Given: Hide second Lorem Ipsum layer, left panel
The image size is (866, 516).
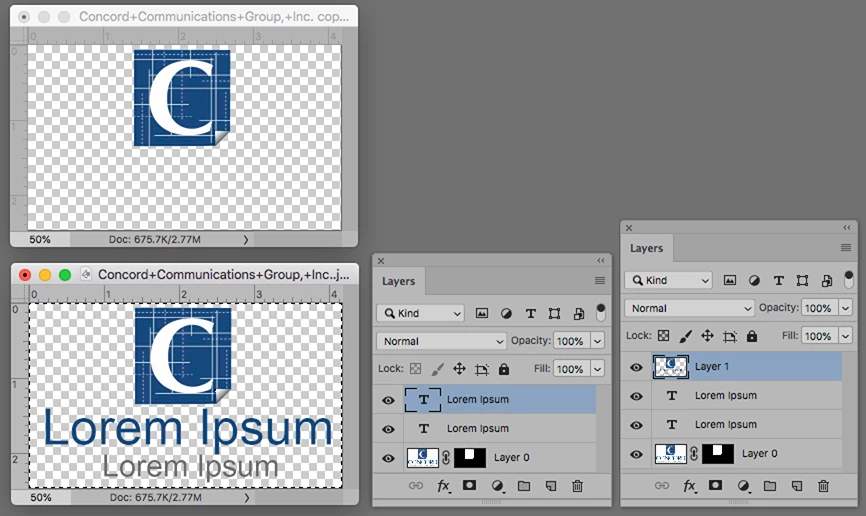Looking at the screenshot, I should pos(388,429).
